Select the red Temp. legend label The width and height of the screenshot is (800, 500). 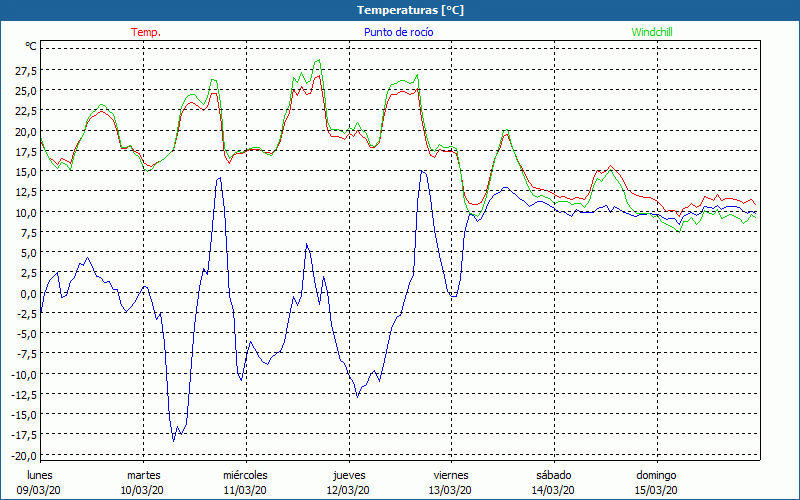146,32
